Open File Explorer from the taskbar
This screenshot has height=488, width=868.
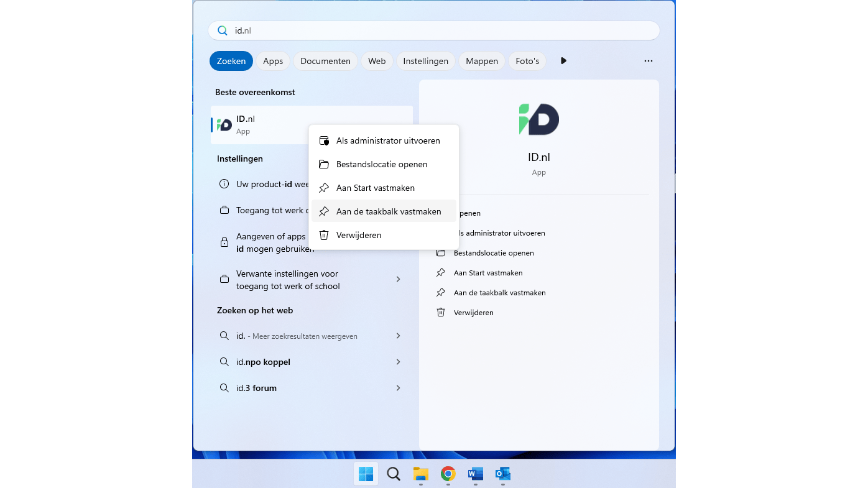(x=421, y=474)
